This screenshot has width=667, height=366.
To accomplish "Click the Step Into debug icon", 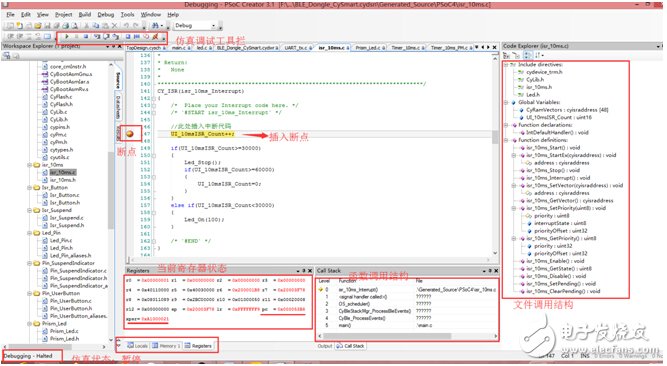I will click(97, 37).
